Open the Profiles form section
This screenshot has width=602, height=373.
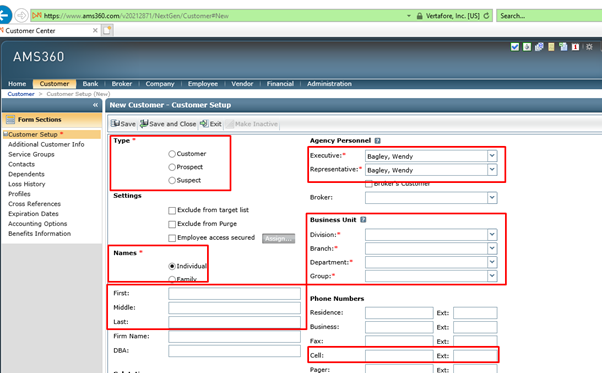pyautogui.click(x=19, y=194)
